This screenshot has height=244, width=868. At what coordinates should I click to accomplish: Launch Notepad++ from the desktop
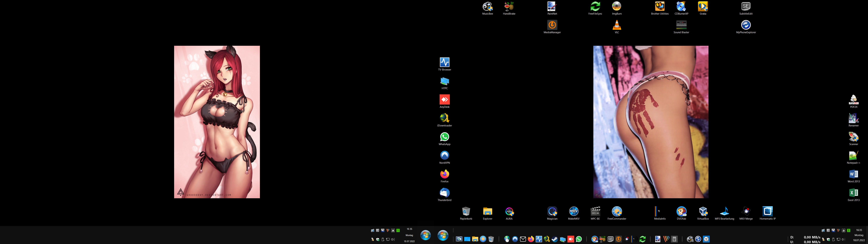pos(854,157)
